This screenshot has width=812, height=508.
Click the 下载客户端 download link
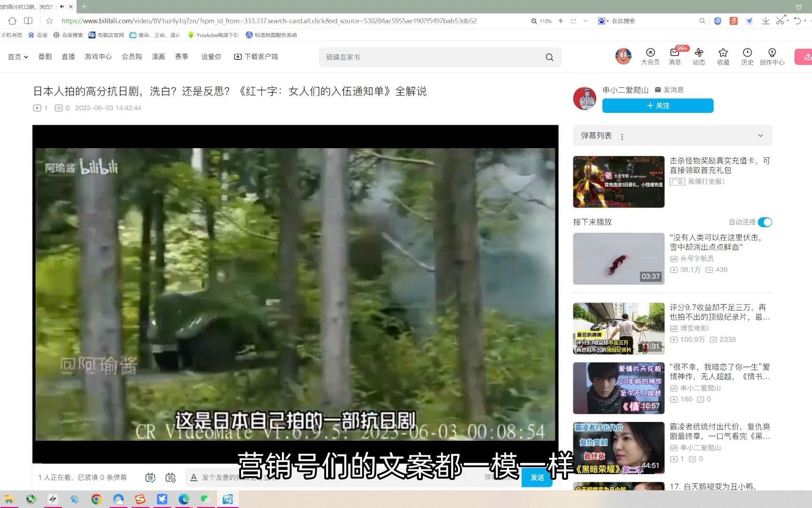point(256,56)
